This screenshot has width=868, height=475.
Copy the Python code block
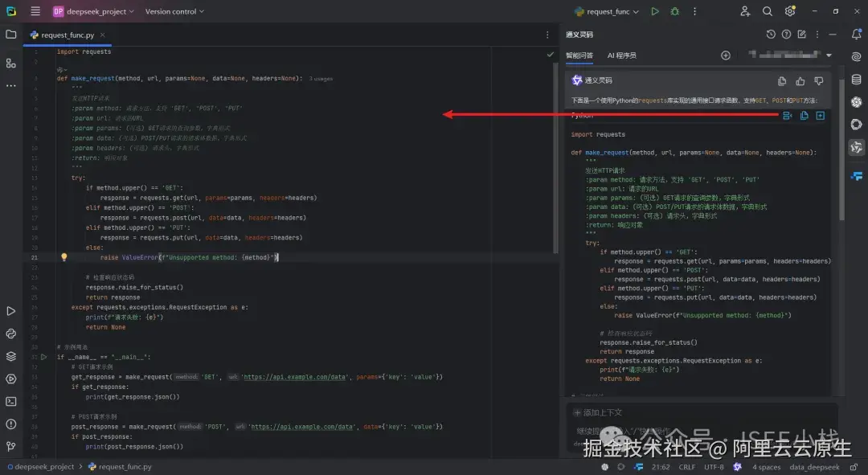coord(805,116)
